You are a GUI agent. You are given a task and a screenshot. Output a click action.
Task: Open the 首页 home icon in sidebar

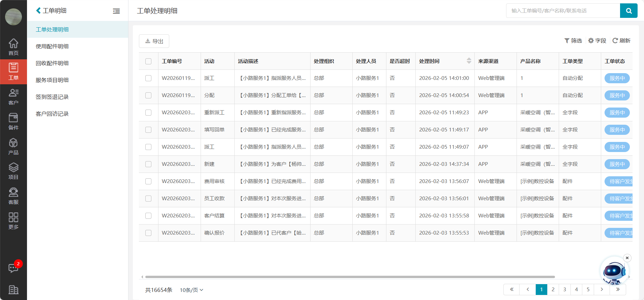tap(13, 47)
